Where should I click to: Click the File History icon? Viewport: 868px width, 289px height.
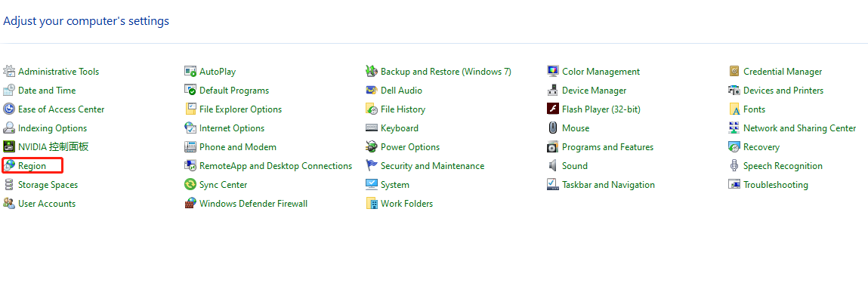[372, 109]
